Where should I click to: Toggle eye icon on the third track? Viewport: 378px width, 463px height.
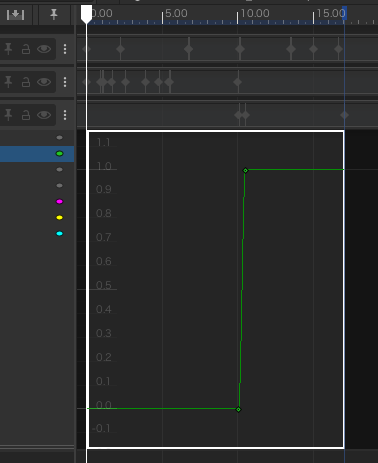(44, 115)
